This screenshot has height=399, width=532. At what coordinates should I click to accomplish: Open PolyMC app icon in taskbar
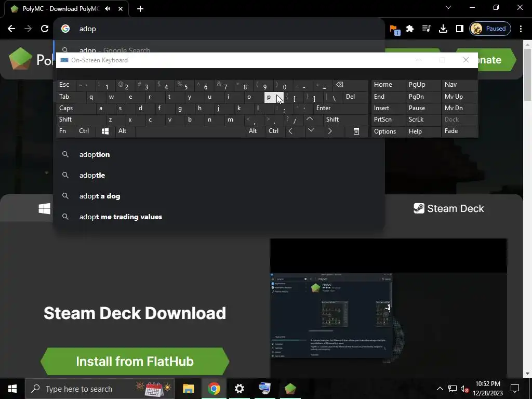290,389
